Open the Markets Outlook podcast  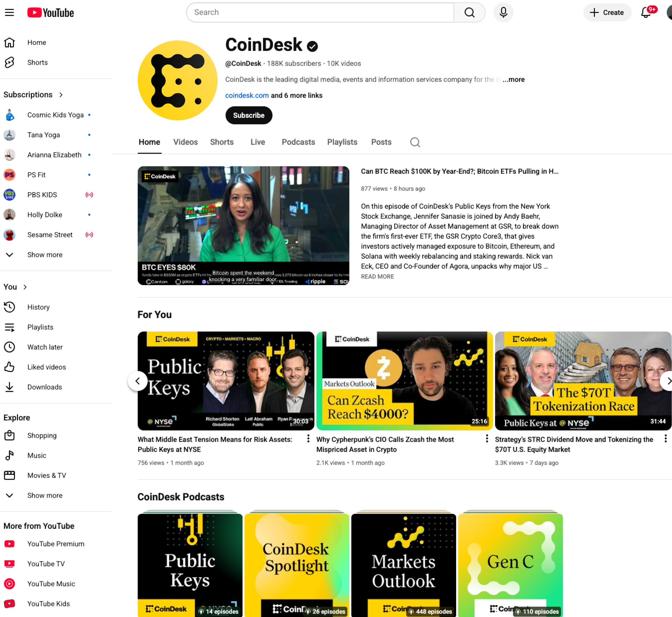click(x=403, y=565)
